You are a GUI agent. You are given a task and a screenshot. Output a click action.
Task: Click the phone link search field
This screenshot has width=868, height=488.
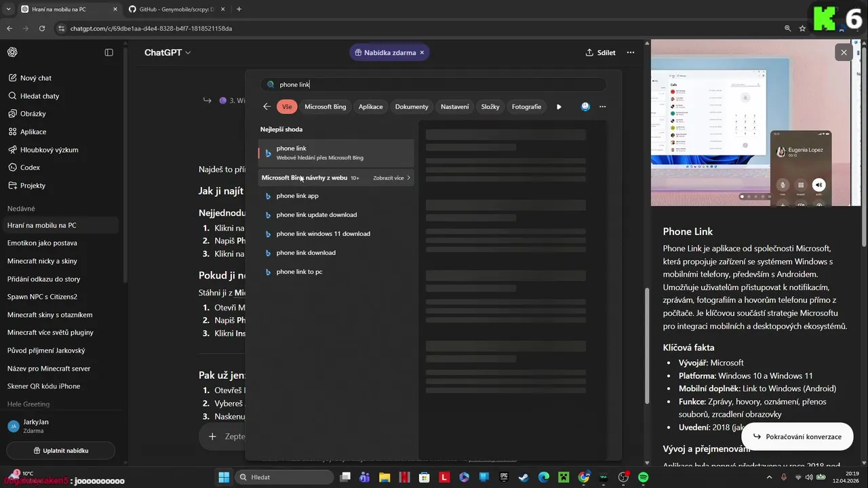pyautogui.click(x=434, y=85)
